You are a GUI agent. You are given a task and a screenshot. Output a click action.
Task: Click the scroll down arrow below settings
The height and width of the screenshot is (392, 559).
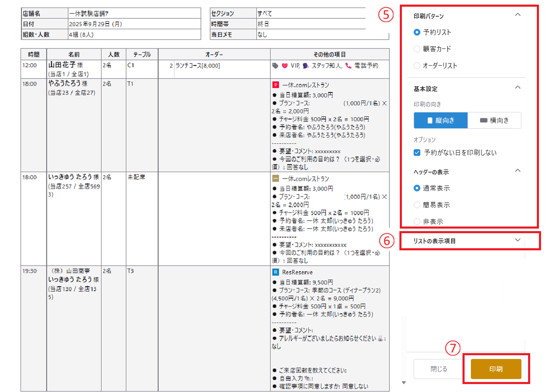coord(404,382)
